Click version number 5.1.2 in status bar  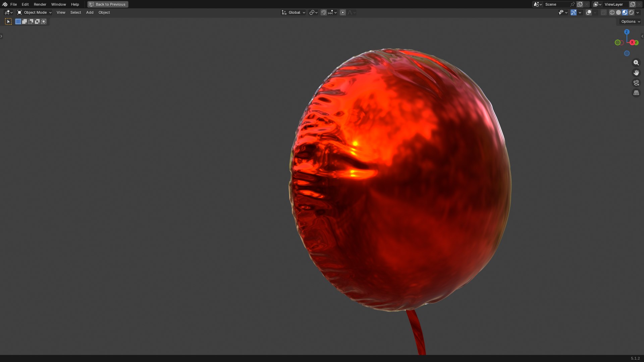coord(635,358)
